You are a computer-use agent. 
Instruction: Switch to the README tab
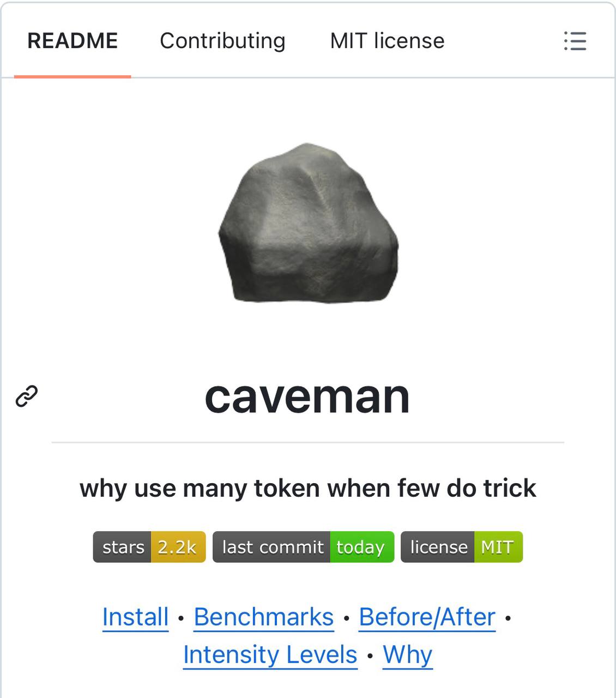click(73, 41)
